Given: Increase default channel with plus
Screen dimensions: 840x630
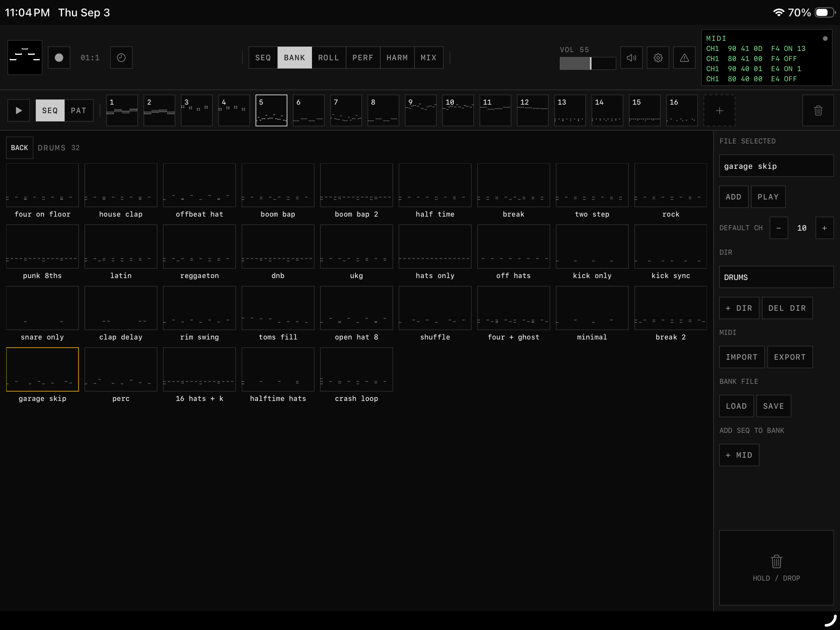Looking at the screenshot, I should pos(824,228).
